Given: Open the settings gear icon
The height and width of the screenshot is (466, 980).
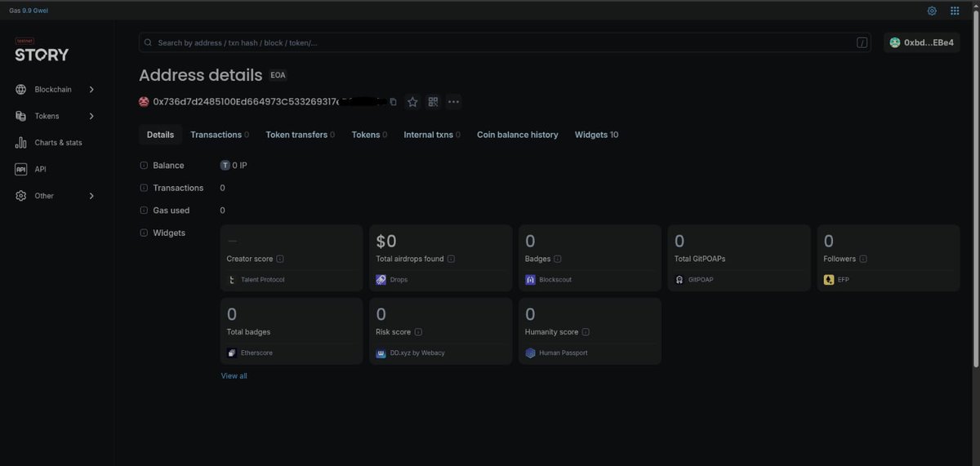Looking at the screenshot, I should tap(932, 11).
